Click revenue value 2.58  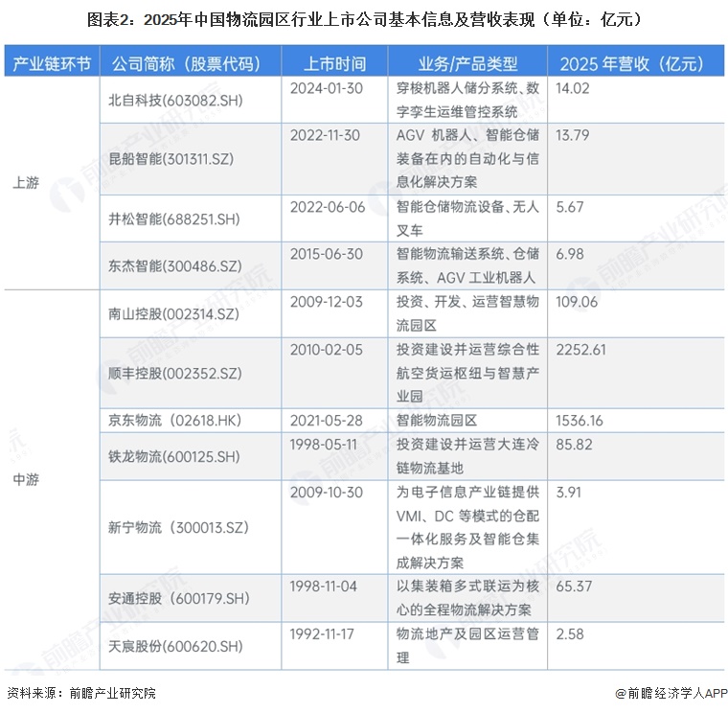[x=570, y=634]
